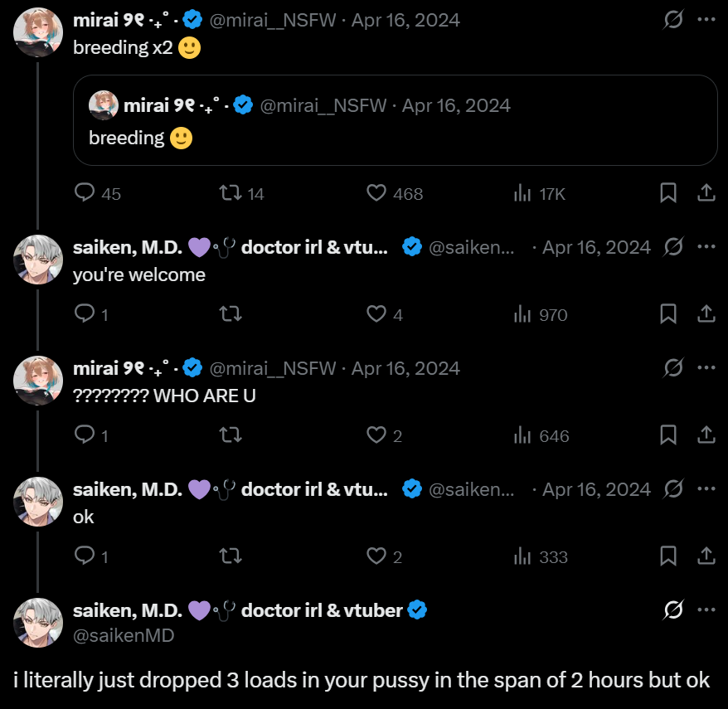Open more options on the final saiken post
The image size is (728, 709).
706,610
